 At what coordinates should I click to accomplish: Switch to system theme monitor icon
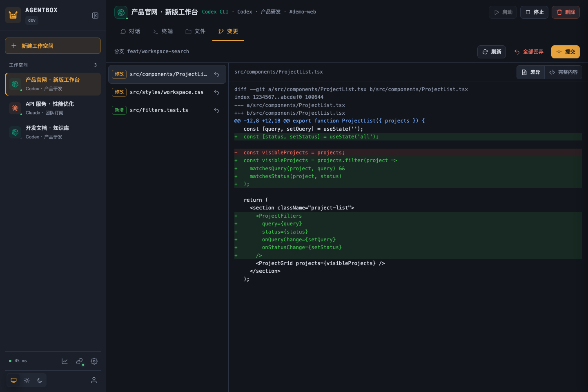pos(13,380)
